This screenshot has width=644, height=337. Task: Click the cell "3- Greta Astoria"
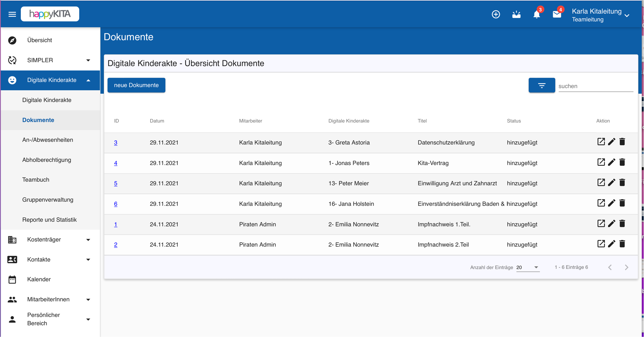[x=349, y=142]
